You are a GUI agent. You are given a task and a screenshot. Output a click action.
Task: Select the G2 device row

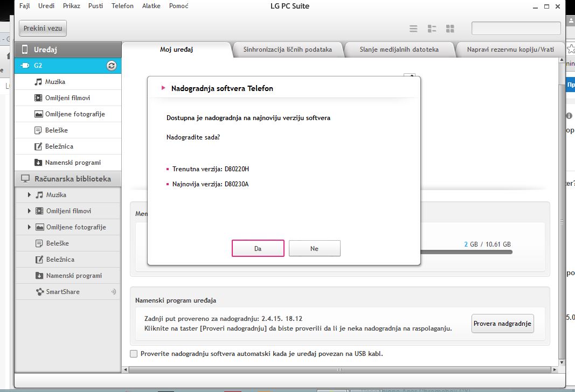click(x=68, y=66)
